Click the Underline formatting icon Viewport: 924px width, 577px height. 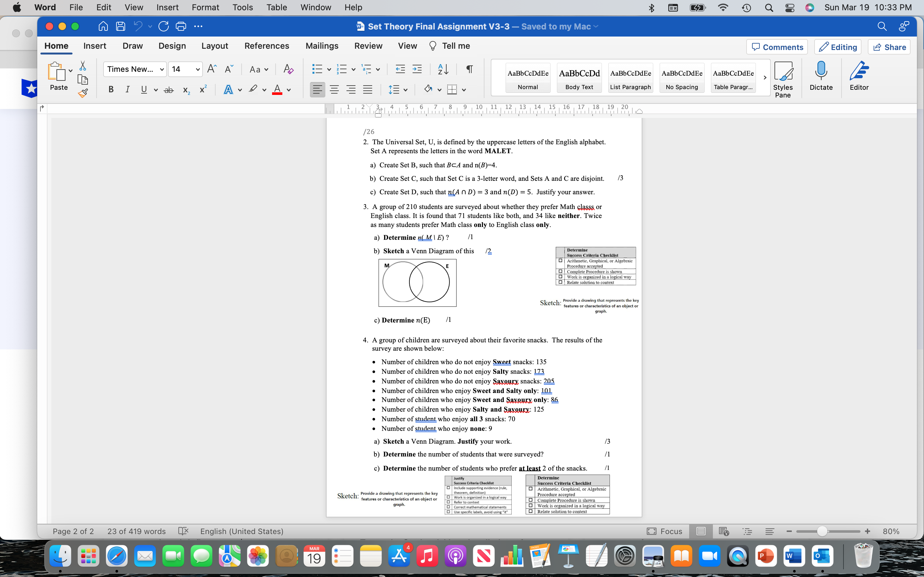144,88
